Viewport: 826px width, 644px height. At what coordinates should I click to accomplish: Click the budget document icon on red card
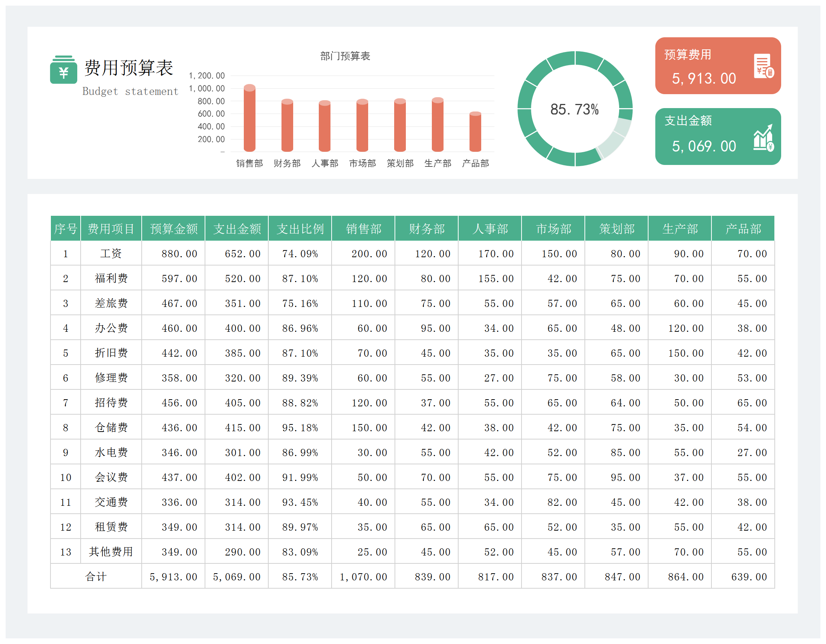tap(763, 66)
